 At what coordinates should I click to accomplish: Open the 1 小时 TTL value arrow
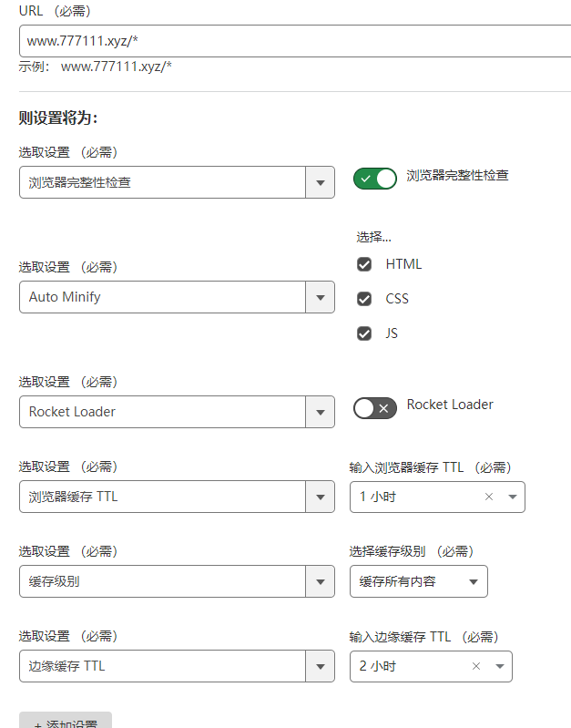(x=512, y=497)
